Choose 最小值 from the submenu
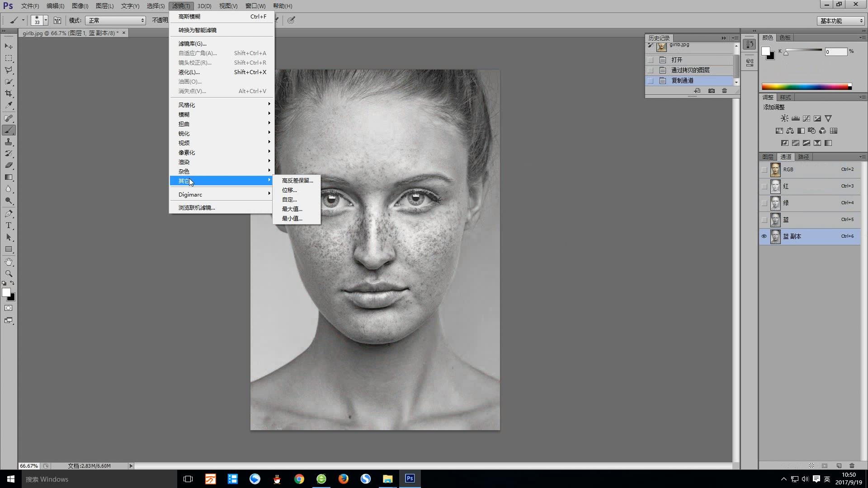 pos(297,218)
